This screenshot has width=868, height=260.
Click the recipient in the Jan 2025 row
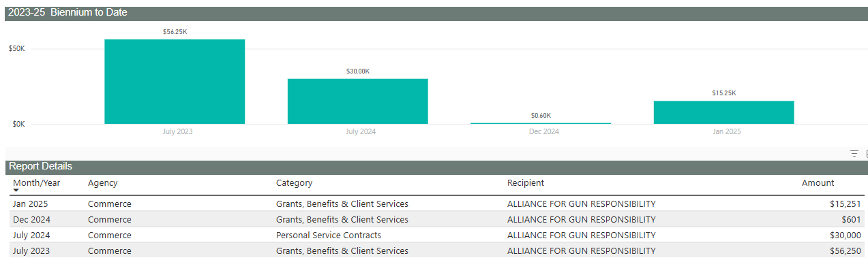tap(582, 204)
